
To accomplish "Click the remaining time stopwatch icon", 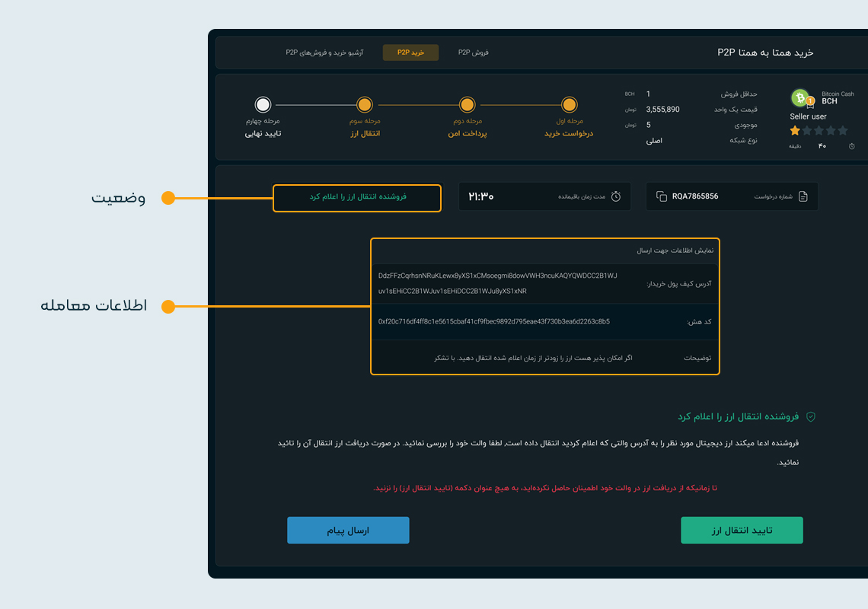I will pos(615,196).
